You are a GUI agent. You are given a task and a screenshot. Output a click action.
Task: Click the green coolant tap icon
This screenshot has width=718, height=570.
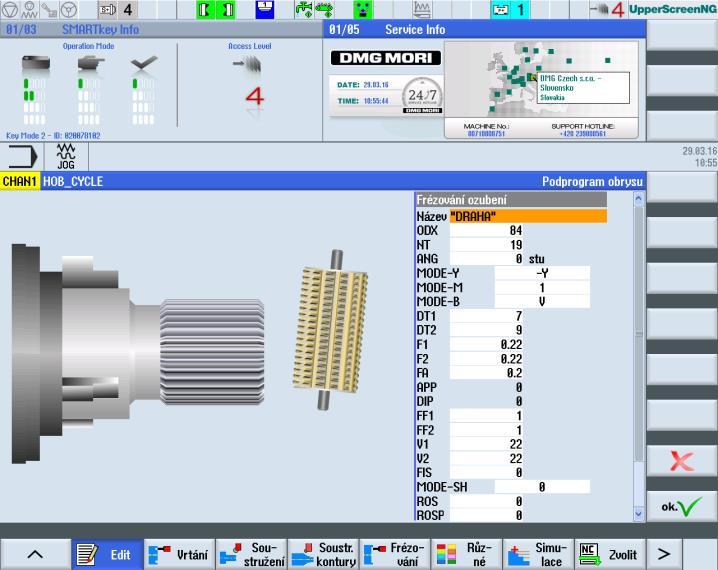tap(304, 9)
